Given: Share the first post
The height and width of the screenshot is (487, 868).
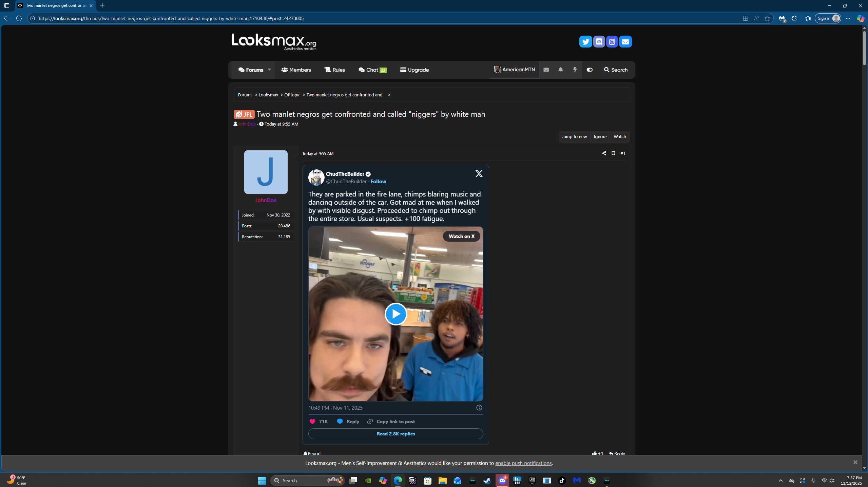Looking at the screenshot, I should point(604,153).
